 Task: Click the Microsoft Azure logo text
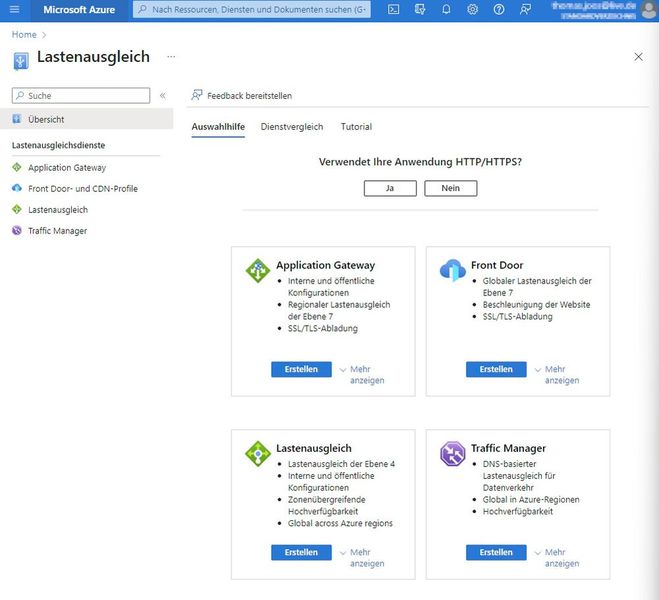(79, 10)
